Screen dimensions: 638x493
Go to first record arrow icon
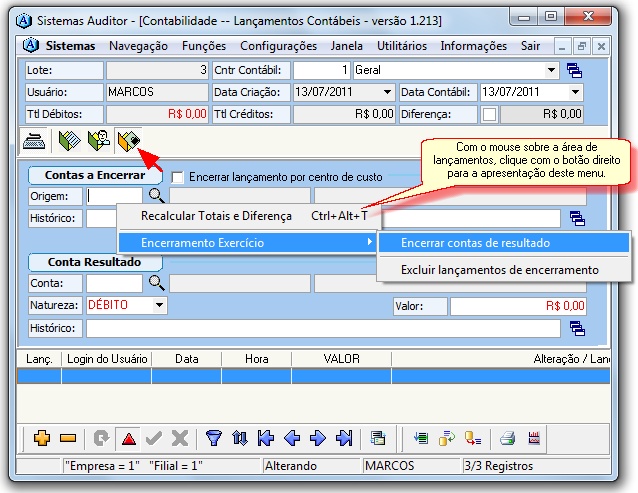[265, 438]
